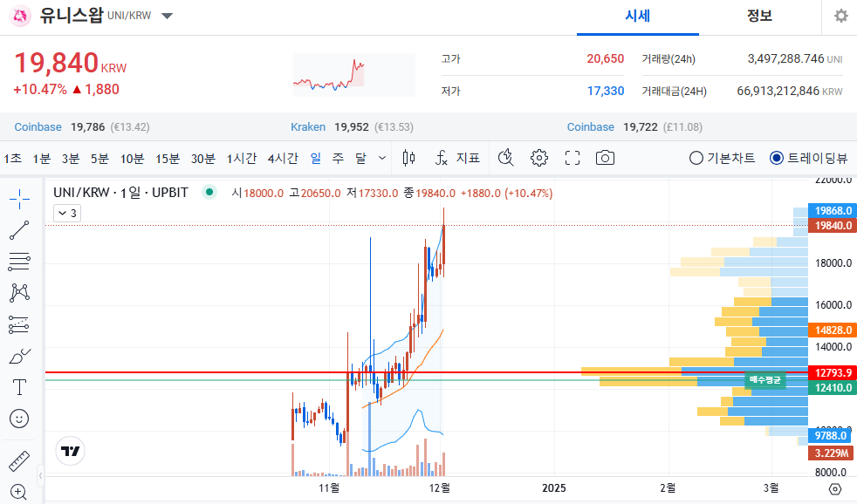Screen dimensions: 857x504
Task: Select the chart pattern drawing tool
Action: 19,293
